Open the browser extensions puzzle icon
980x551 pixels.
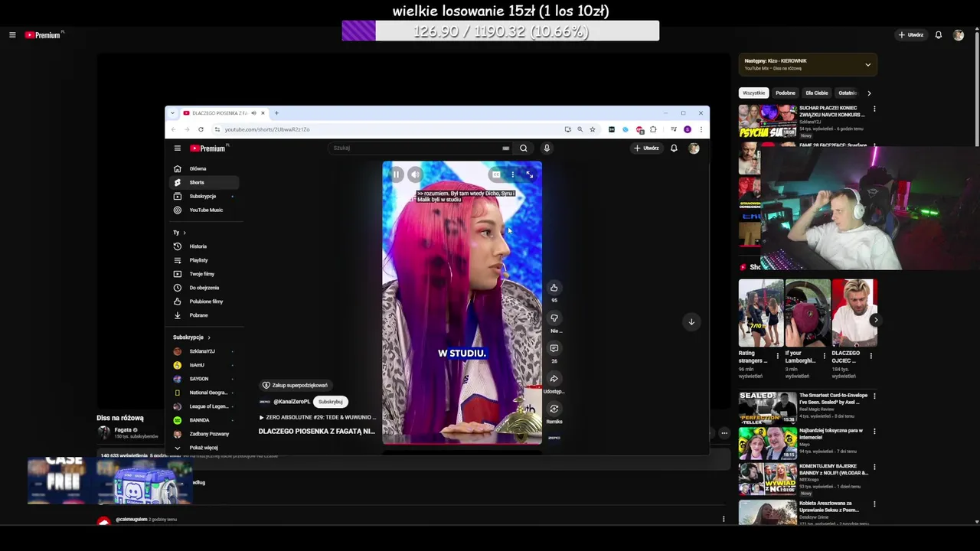[653, 129]
